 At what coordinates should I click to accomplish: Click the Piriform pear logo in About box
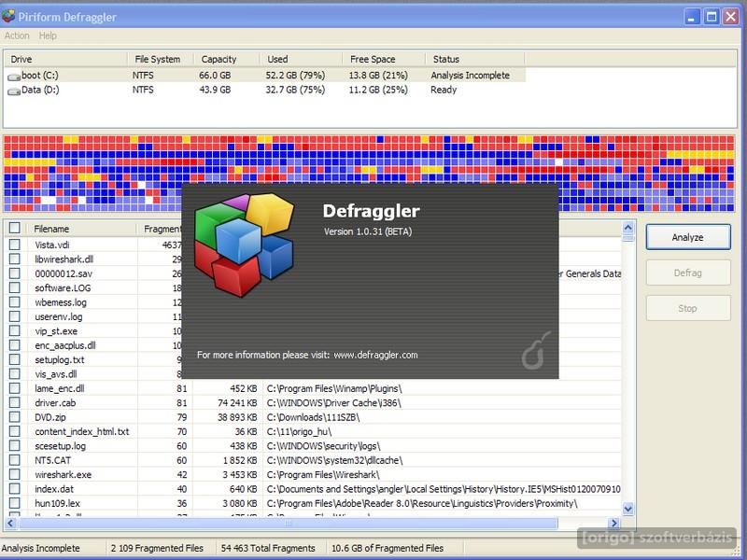click(536, 352)
